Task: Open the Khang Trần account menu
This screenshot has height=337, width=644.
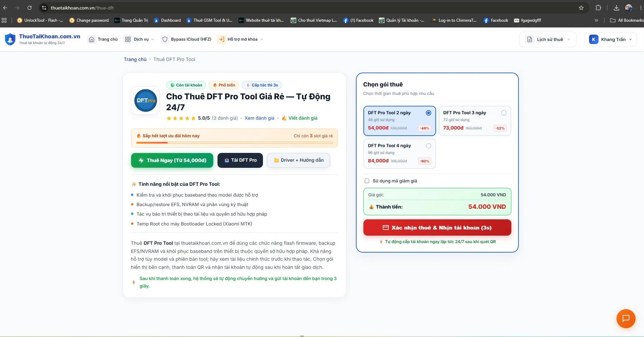Action: (x=610, y=39)
